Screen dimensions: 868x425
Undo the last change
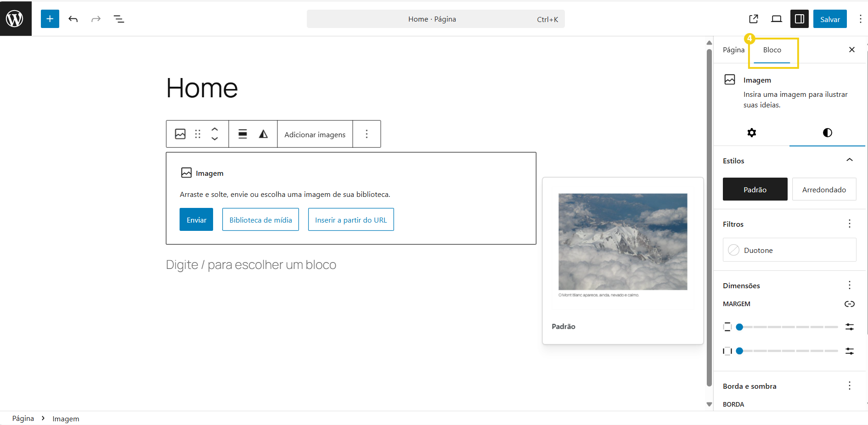click(73, 19)
